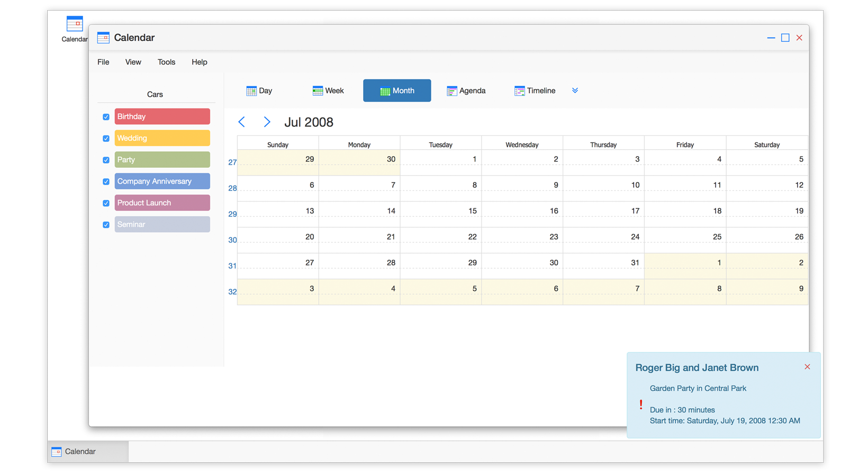This screenshot has height=476, width=868.
Task: Dismiss the Garden Party reminder notification
Action: pos(807,367)
